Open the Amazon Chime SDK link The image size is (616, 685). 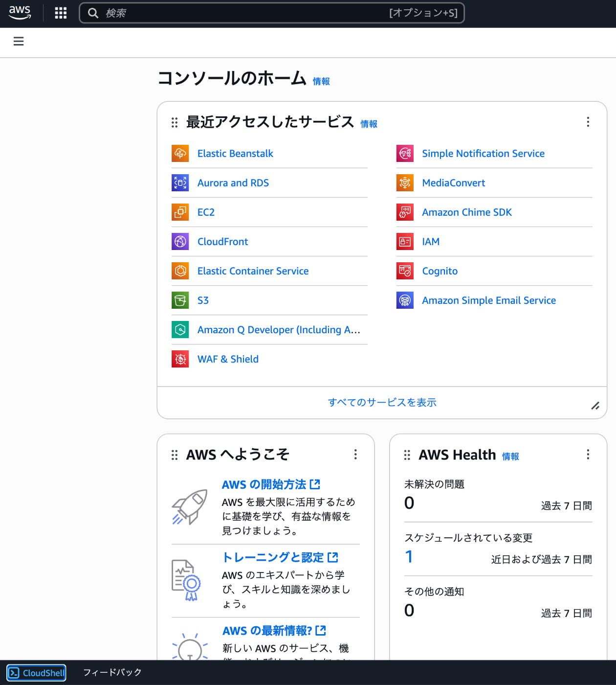[x=467, y=212]
